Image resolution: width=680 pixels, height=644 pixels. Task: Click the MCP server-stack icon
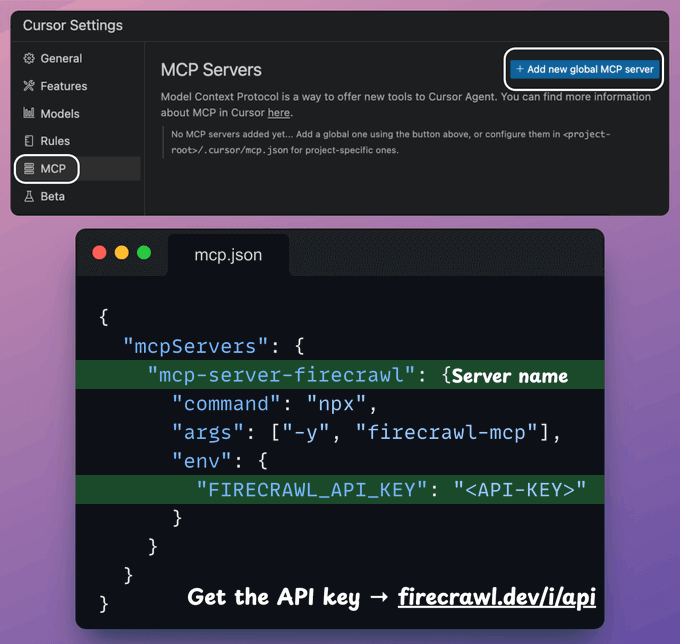pos(29,169)
